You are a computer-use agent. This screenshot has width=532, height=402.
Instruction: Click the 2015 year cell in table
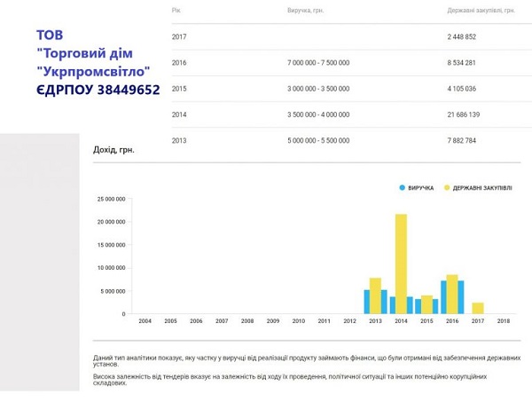click(x=179, y=89)
